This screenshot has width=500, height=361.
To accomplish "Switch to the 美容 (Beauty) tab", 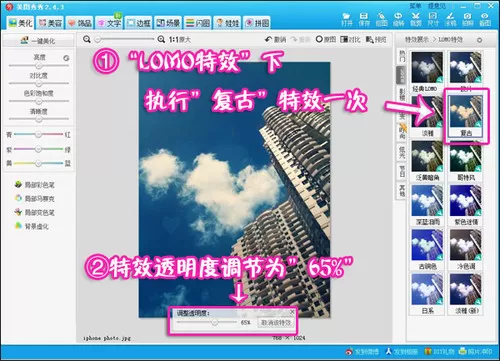I will click(50, 23).
